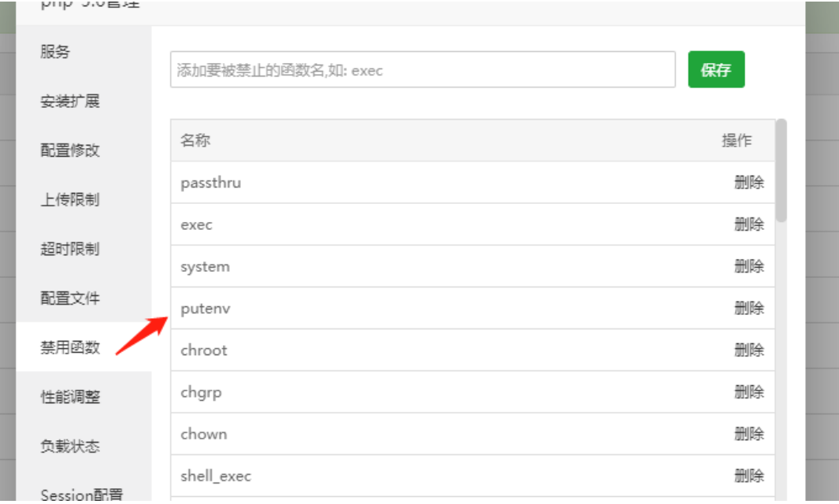
Task: Remove chgrp from the list
Action: coord(748,391)
